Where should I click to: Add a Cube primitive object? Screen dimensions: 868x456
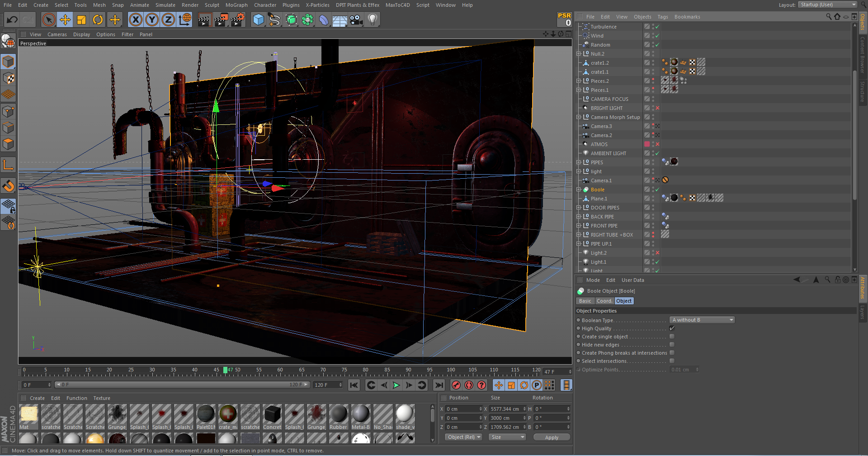pos(258,20)
